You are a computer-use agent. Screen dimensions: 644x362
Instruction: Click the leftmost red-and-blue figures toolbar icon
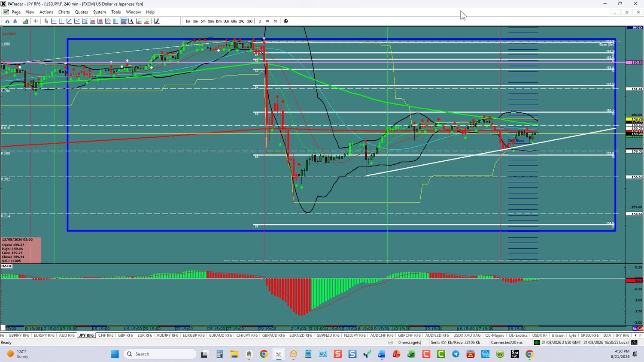[x=7, y=21]
